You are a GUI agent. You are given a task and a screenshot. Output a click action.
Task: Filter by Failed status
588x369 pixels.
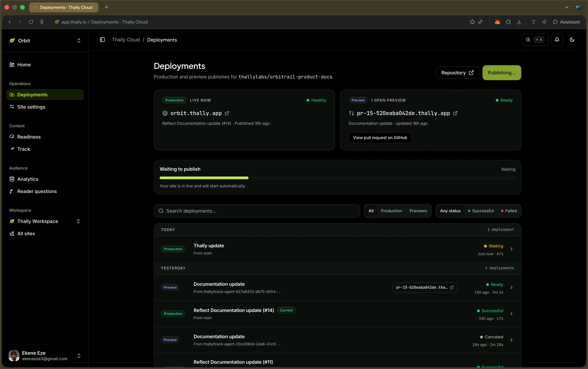click(x=509, y=211)
